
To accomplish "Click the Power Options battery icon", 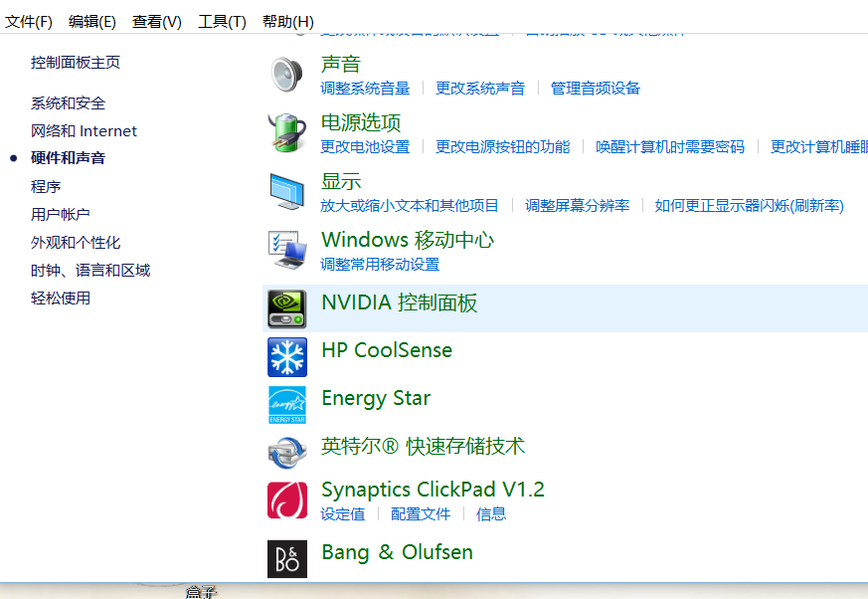I will pos(286,133).
